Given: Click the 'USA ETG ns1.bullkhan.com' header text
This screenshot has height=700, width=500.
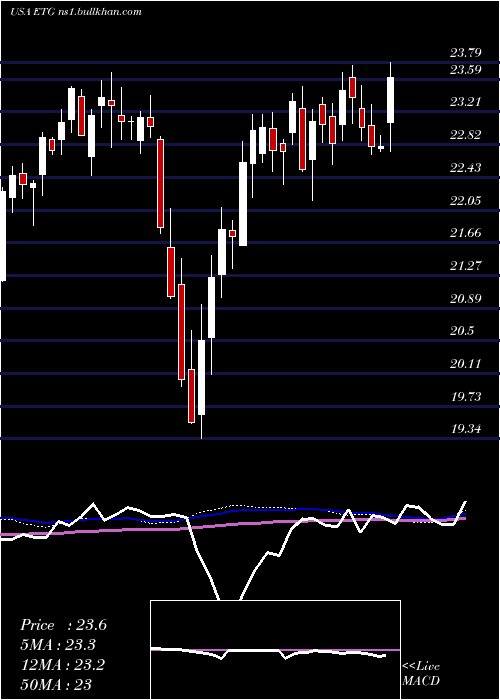Looking at the screenshot, I should (75, 11).
